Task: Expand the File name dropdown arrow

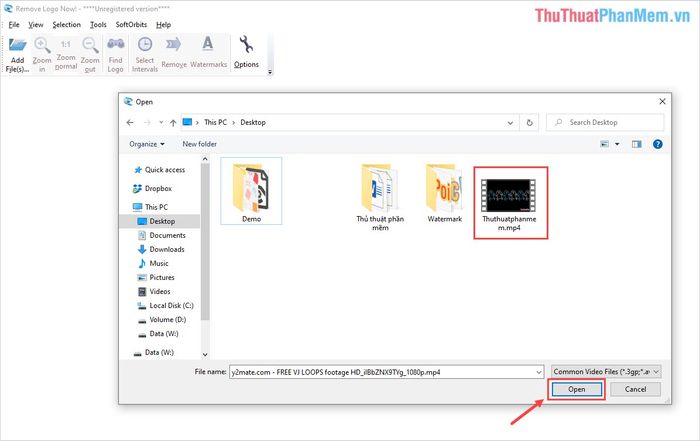Action: point(539,372)
